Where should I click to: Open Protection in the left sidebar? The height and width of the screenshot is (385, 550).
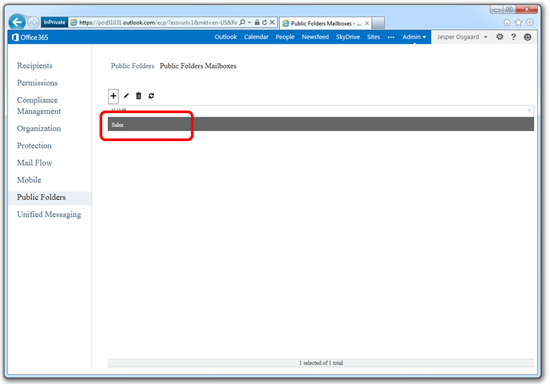pyautogui.click(x=34, y=146)
